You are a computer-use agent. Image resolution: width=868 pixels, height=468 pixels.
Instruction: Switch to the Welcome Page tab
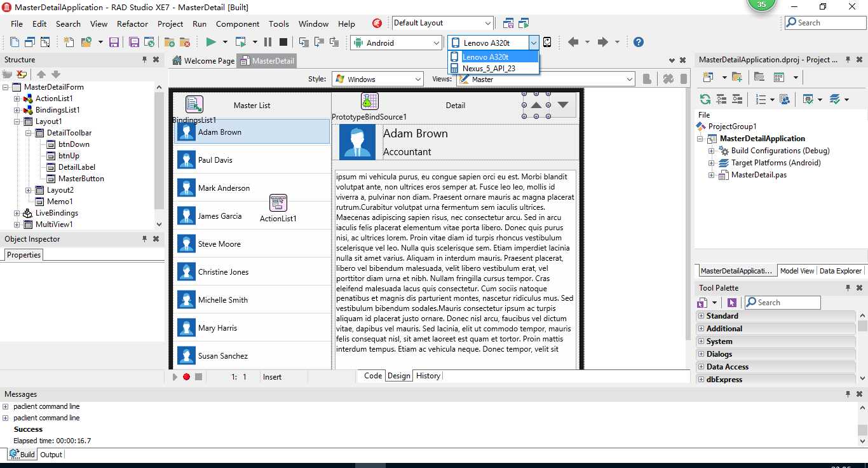(203, 61)
